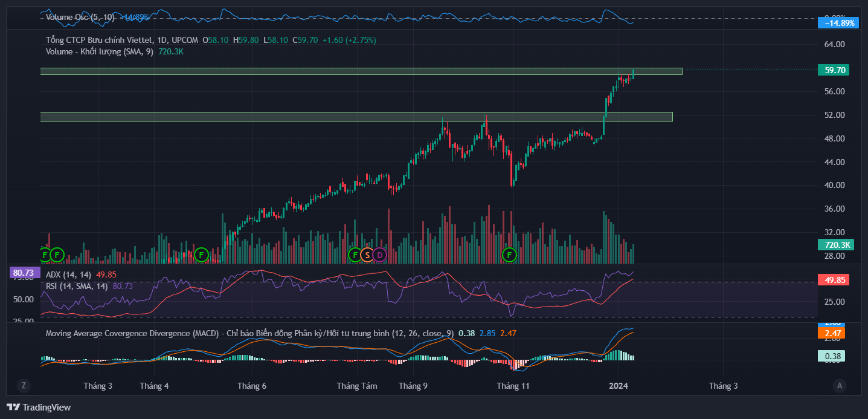Click the 48.00 price scale label

pyautogui.click(x=834, y=138)
